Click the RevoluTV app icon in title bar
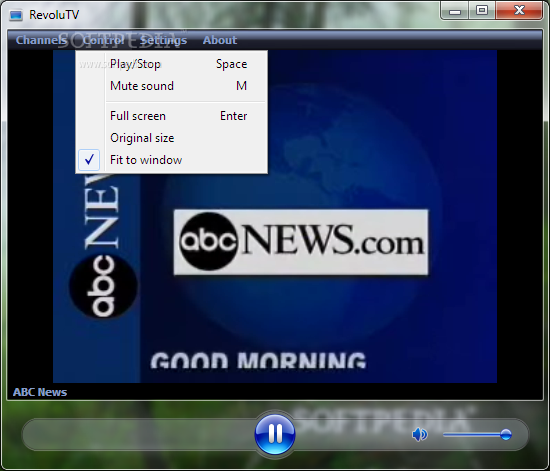The height and width of the screenshot is (471, 550). point(16,15)
